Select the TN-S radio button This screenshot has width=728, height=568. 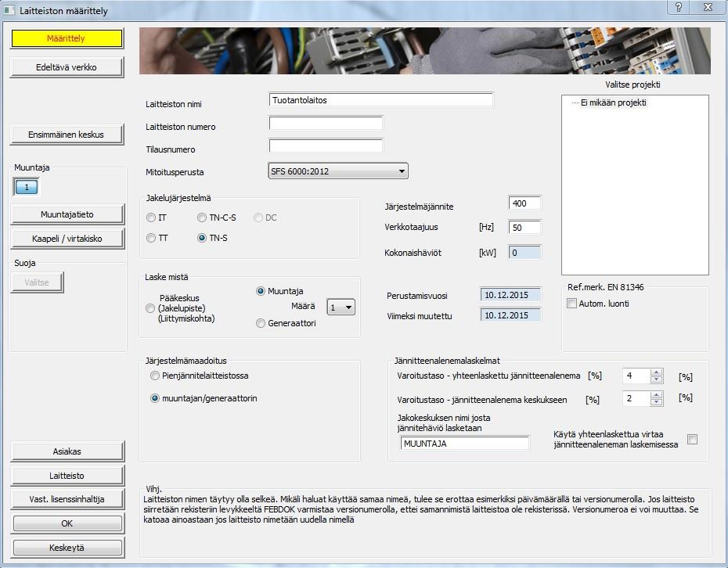click(x=202, y=238)
